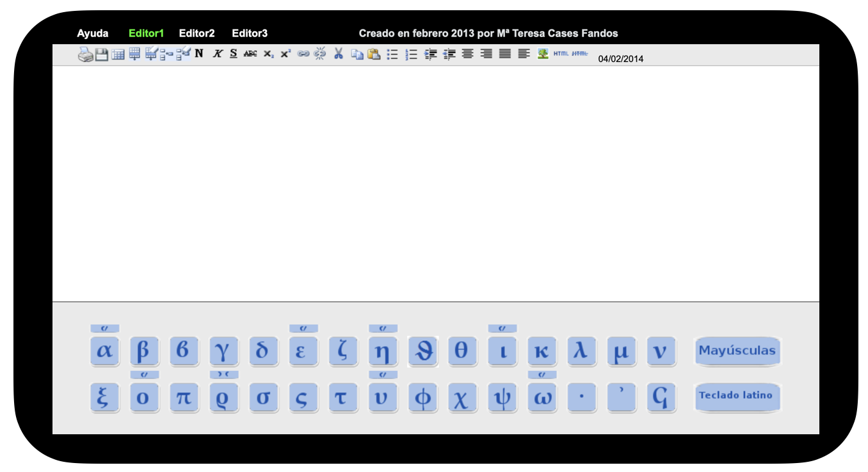Image resolution: width=868 pixels, height=472 pixels.
Task: Click inside the blank editor text area
Action: click(x=435, y=184)
